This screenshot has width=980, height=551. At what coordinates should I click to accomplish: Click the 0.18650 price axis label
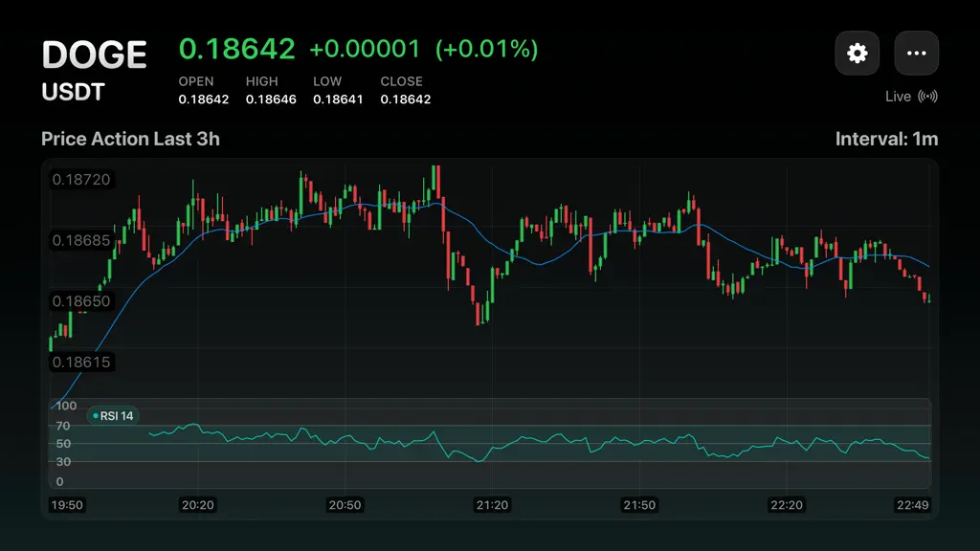tap(81, 301)
